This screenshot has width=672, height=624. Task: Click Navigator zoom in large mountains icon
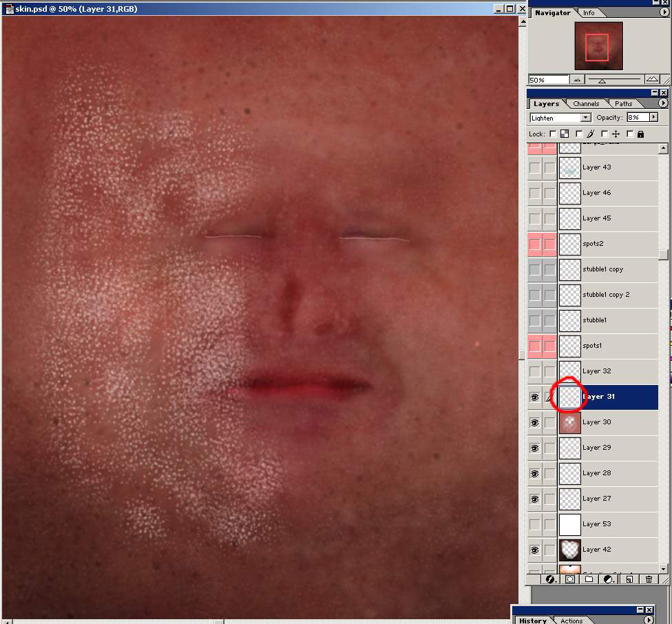651,80
